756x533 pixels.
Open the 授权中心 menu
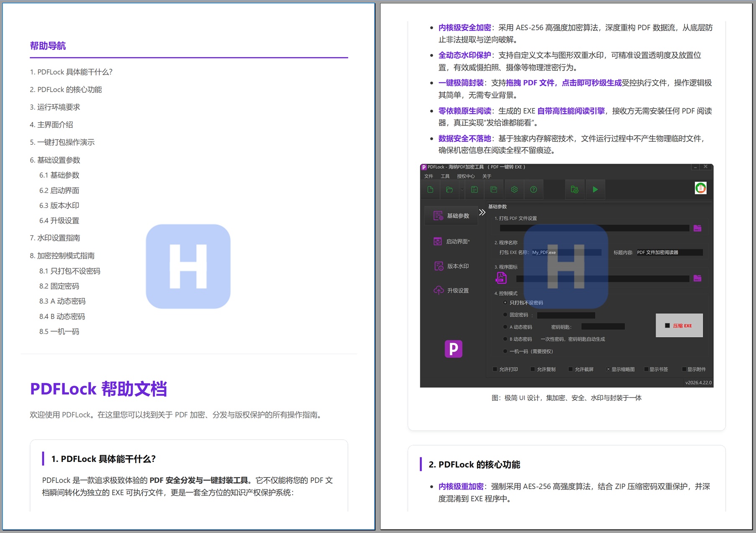[x=466, y=176]
